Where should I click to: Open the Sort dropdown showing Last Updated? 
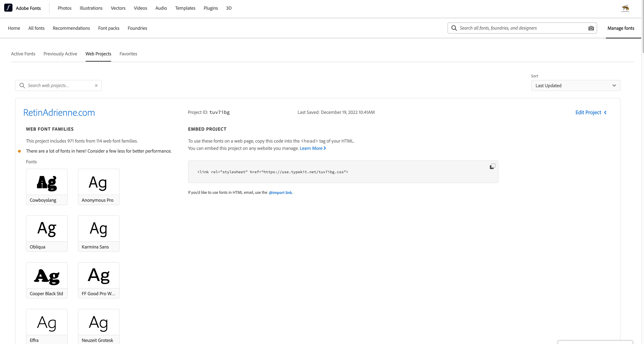pos(575,85)
